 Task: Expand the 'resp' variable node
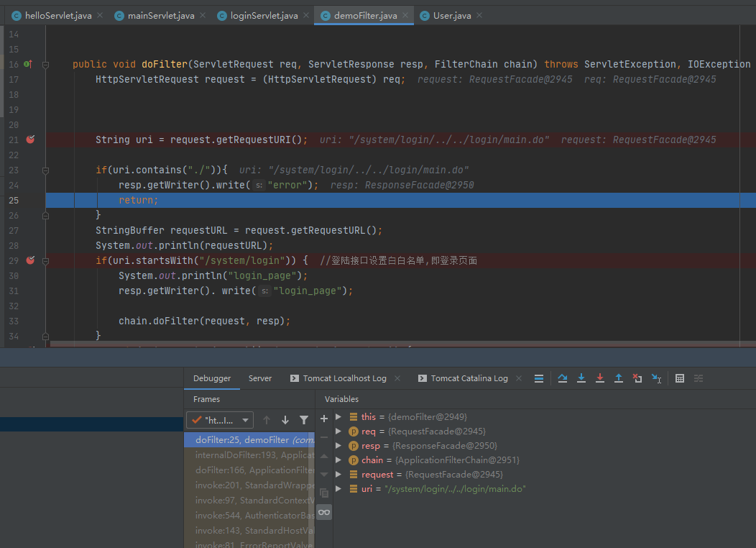tap(338, 446)
